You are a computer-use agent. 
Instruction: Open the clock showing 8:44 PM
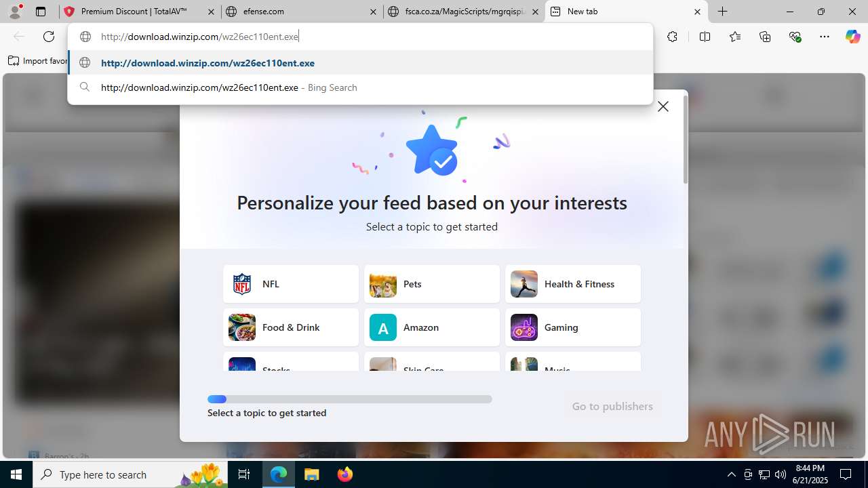click(x=810, y=474)
